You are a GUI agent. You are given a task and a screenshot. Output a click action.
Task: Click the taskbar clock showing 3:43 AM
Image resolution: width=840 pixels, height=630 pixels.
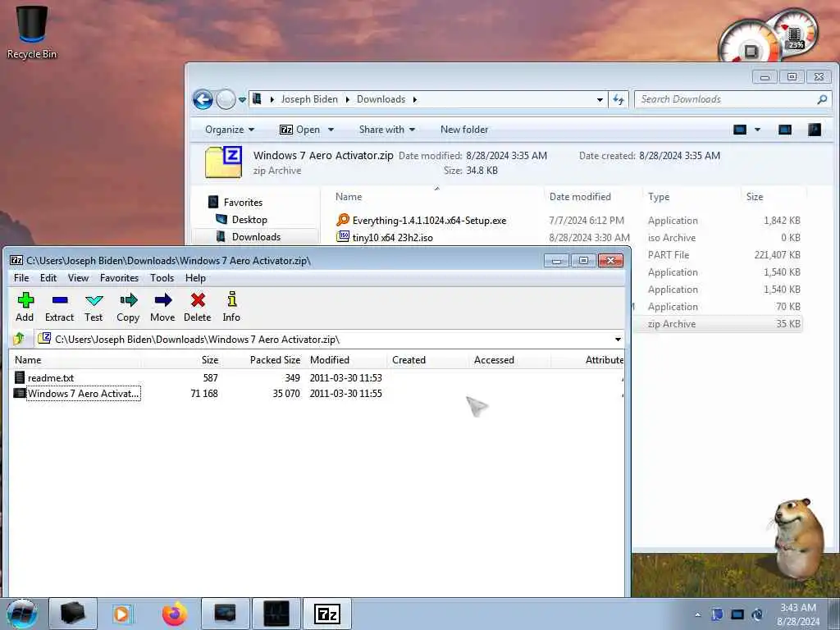click(798, 614)
